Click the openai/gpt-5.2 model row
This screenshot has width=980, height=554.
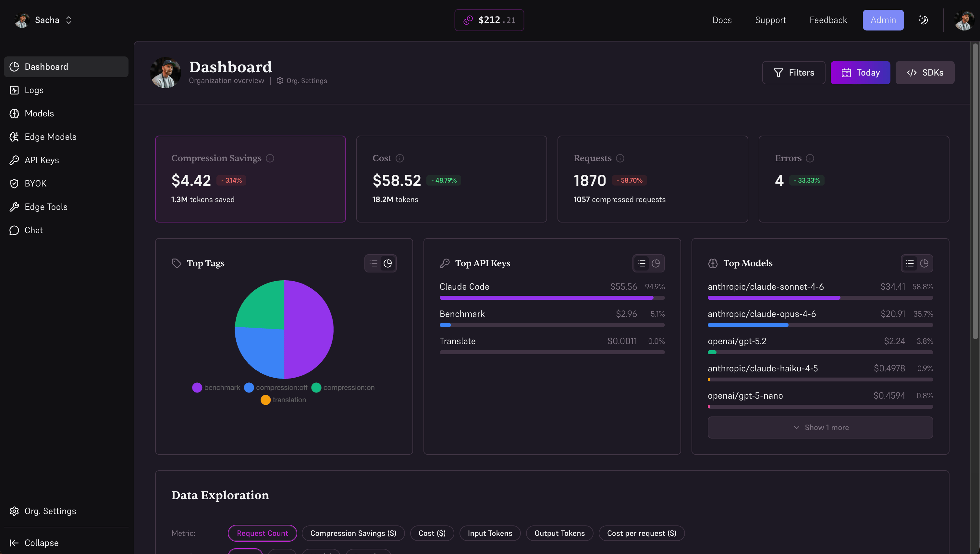click(820, 345)
